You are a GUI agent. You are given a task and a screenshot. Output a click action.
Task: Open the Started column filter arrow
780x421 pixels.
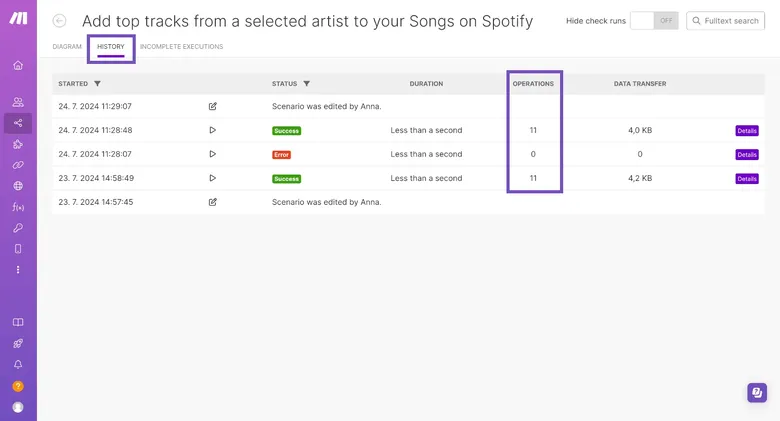98,84
